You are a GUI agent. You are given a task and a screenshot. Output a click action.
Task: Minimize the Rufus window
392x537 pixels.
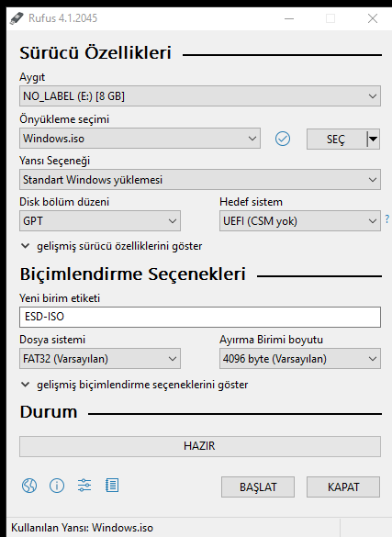tap(289, 18)
